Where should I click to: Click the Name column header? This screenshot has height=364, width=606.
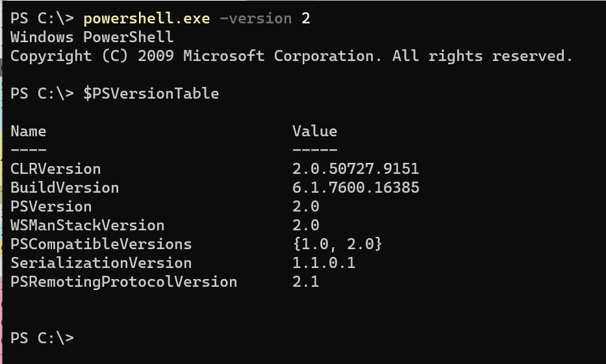(x=28, y=131)
